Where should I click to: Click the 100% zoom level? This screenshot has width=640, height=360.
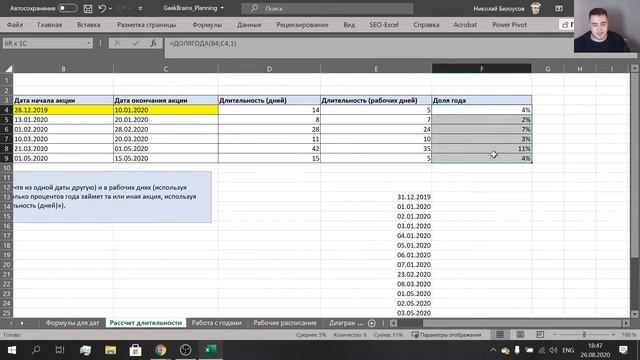point(629,335)
